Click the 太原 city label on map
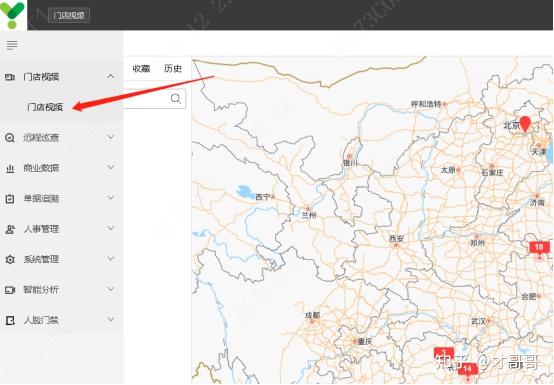The height and width of the screenshot is (385, 554). [448, 170]
